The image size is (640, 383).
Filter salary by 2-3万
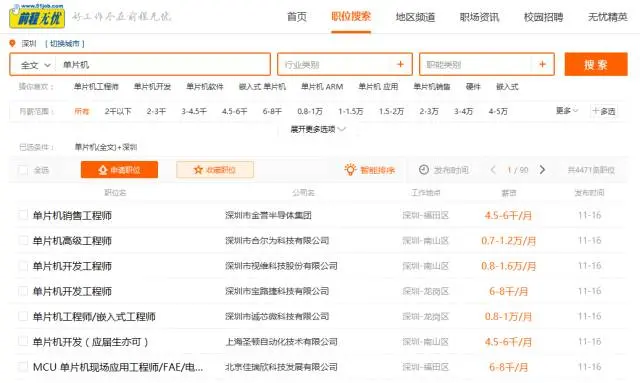click(429, 111)
